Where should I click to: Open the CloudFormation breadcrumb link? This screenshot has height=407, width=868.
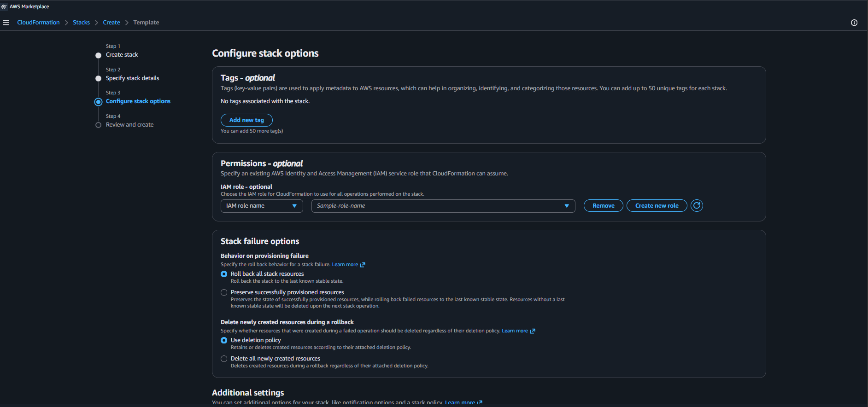(x=38, y=23)
